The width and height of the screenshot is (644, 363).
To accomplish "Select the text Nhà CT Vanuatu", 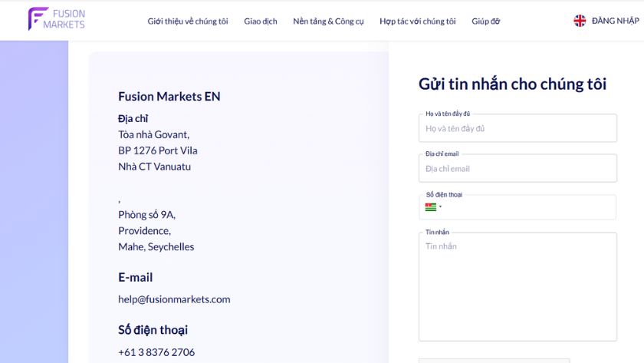I will [x=154, y=167].
